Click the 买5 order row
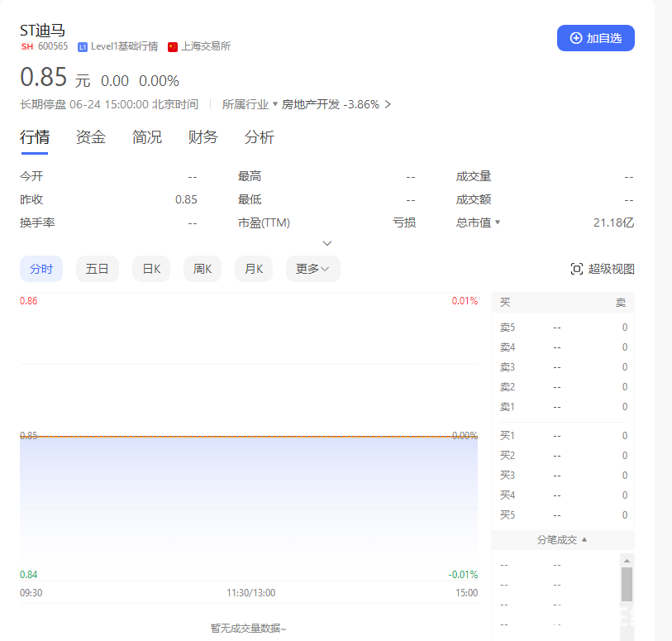Viewport: 672px width, 641px height. 563,514
